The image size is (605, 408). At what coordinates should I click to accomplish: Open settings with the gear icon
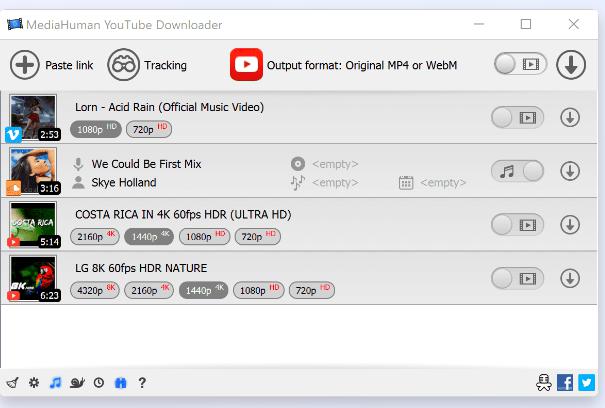pyautogui.click(x=34, y=383)
